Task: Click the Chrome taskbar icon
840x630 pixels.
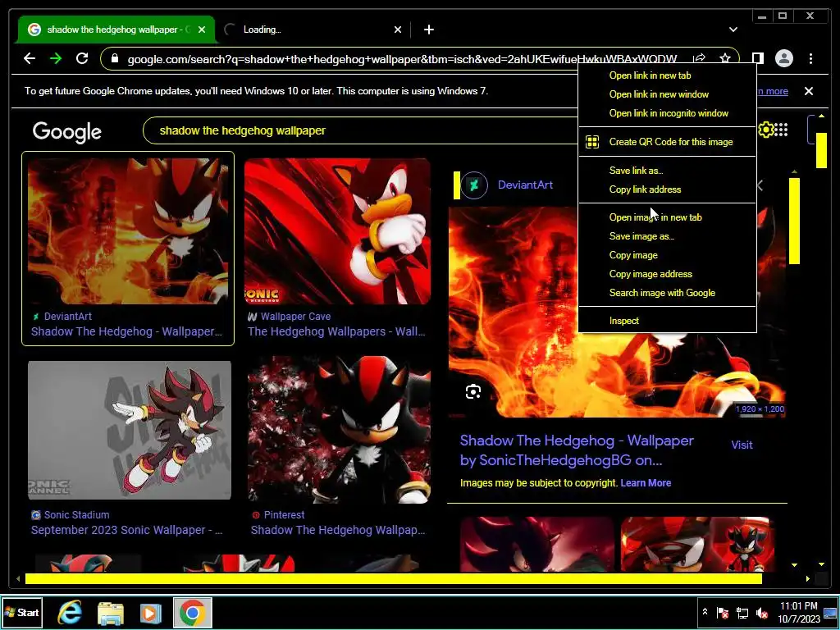Action: pyautogui.click(x=192, y=613)
